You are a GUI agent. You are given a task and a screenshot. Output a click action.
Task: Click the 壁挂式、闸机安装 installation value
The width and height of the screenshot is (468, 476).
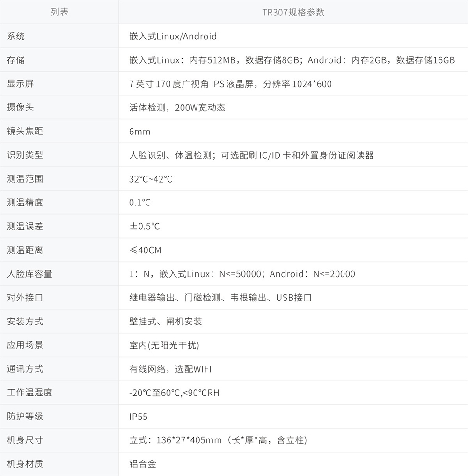[166, 322]
